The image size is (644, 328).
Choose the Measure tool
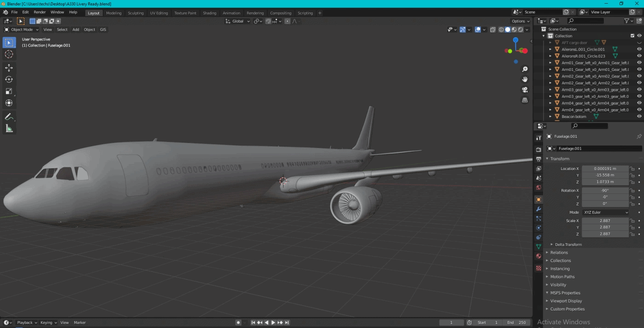pos(9,129)
